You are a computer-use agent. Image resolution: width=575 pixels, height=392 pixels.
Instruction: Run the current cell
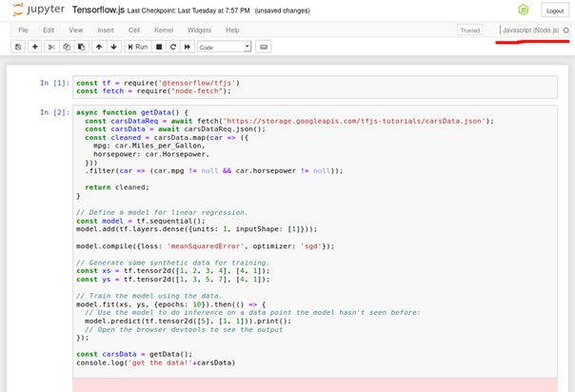click(x=138, y=47)
